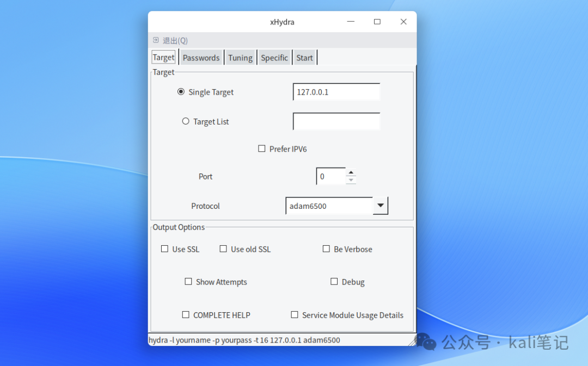Switch to the Passwords tab
Image resolution: width=588 pixels, height=366 pixels.
pyautogui.click(x=201, y=58)
